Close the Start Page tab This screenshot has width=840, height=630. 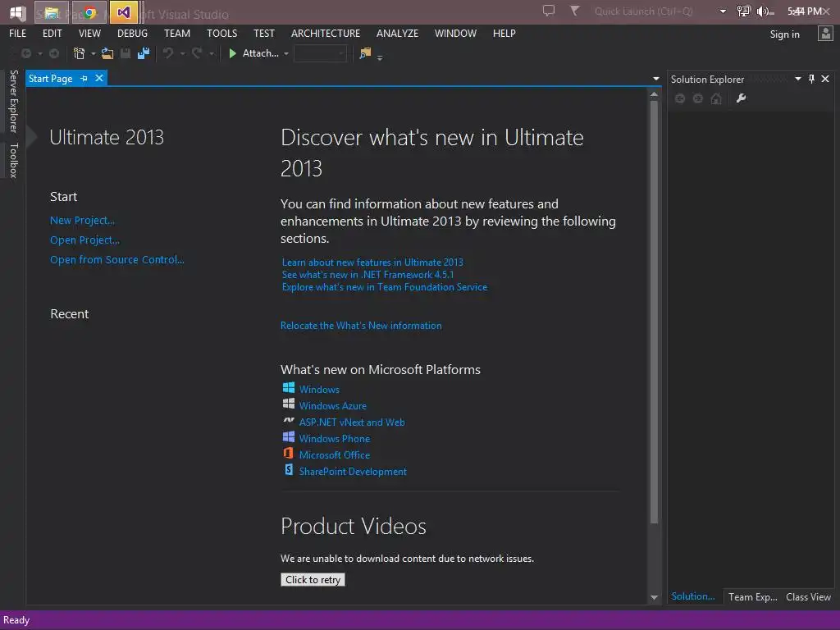coord(99,78)
